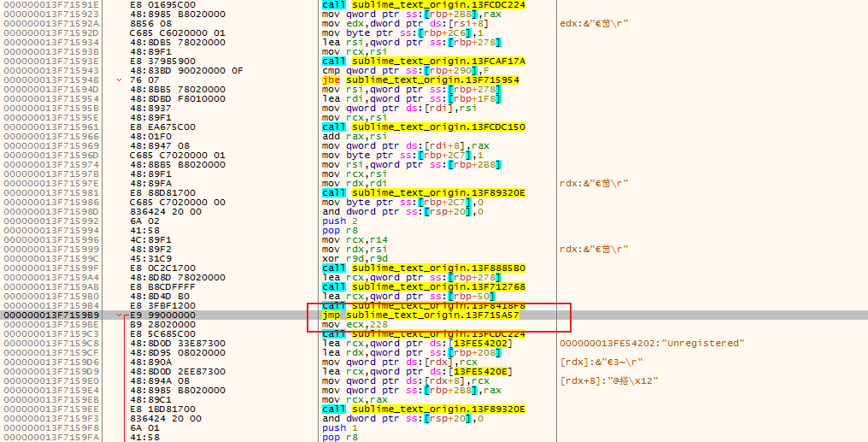Click mov qword ptr ds:[rdx+8],rcx instruction
The width and height of the screenshot is (868, 442).
point(406,381)
